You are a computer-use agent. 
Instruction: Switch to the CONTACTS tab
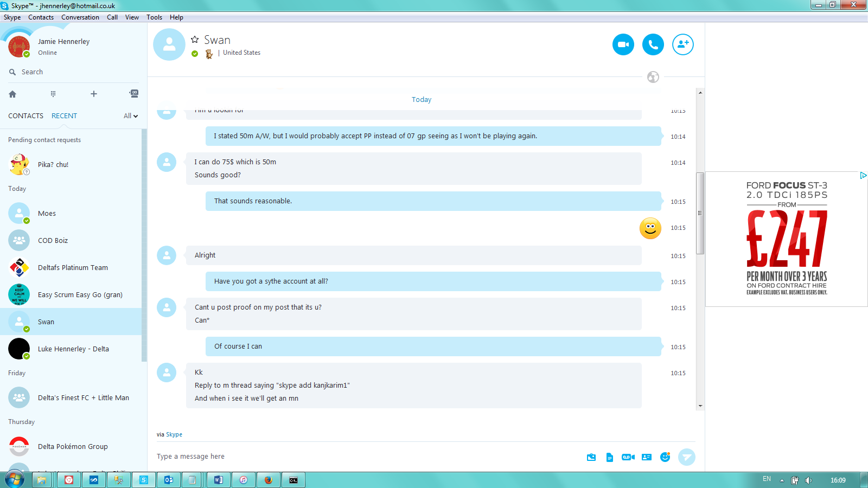(25, 116)
